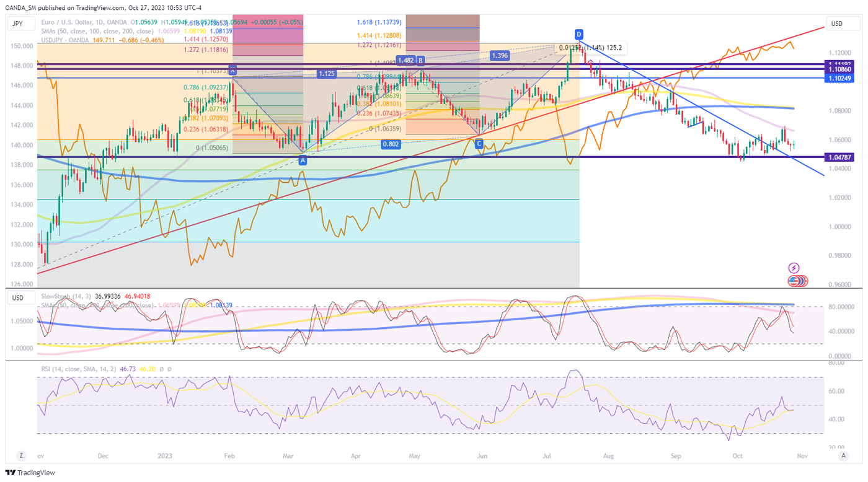Image resolution: width=868 pixels, height=482 pixels.
Task: Toggle auto scale with the A button
Action: tap(843, 455)
